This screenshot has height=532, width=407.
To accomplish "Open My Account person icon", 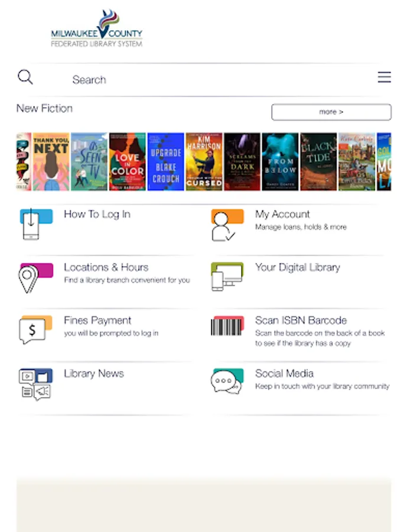I will [x=227, y=225].
